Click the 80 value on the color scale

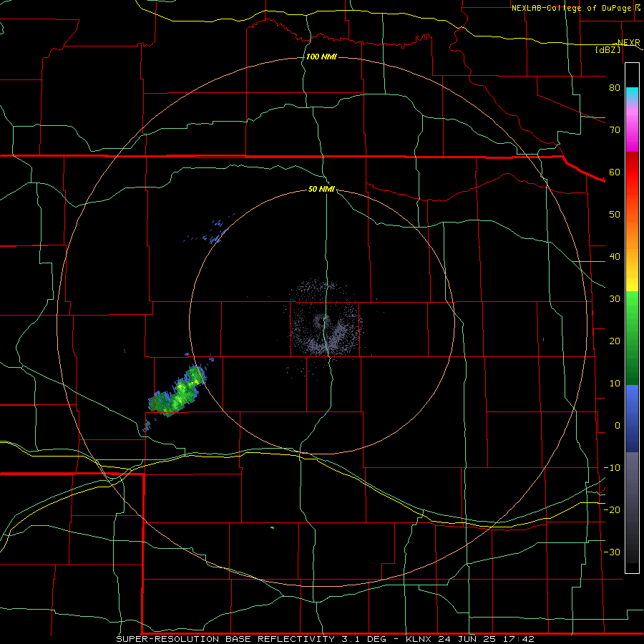615,87
